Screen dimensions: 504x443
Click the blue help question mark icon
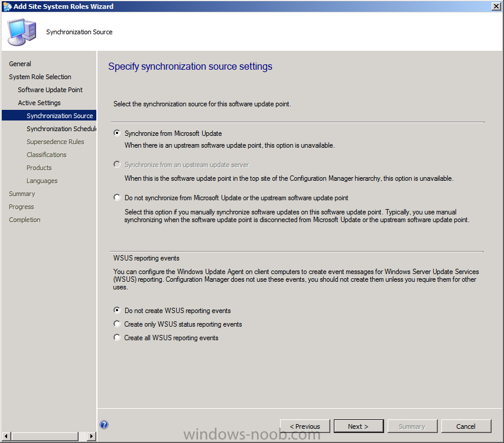pos(104,425)
